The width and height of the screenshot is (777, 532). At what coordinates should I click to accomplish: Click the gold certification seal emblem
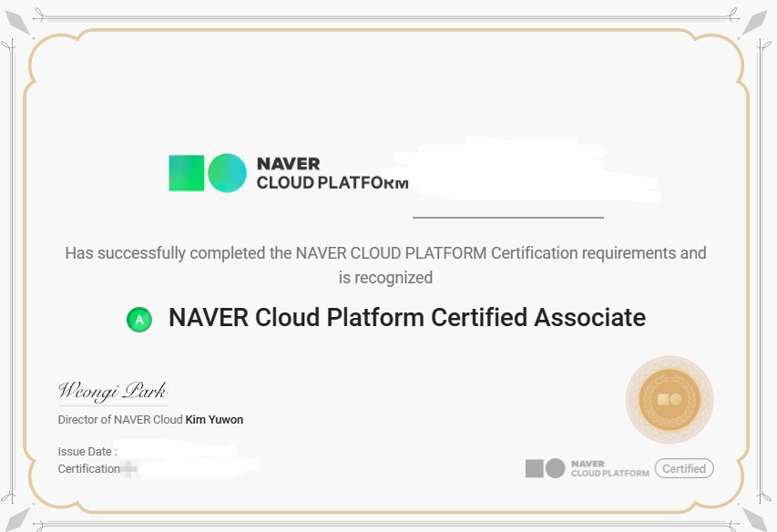coord(670,399)
